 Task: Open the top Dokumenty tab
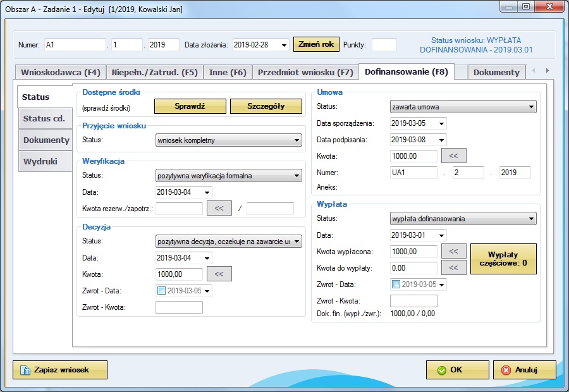click(x=496, y=72)
